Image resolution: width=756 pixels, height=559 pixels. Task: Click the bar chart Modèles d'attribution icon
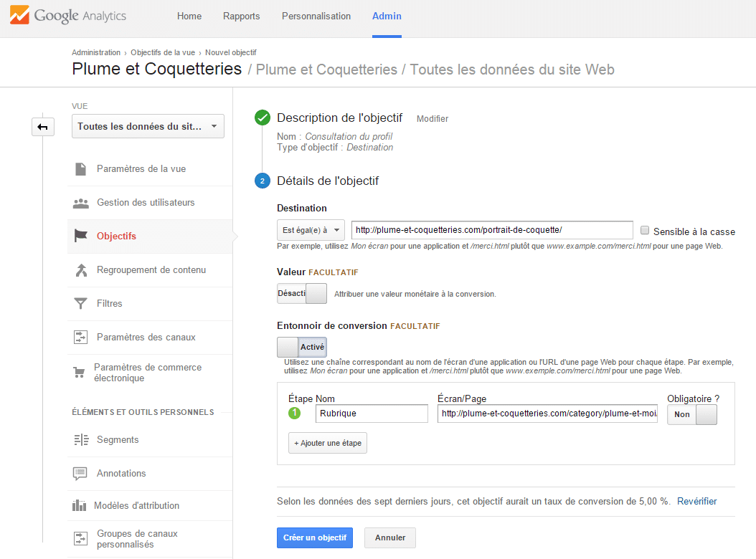pyautogui.click(x=79, y=505)
